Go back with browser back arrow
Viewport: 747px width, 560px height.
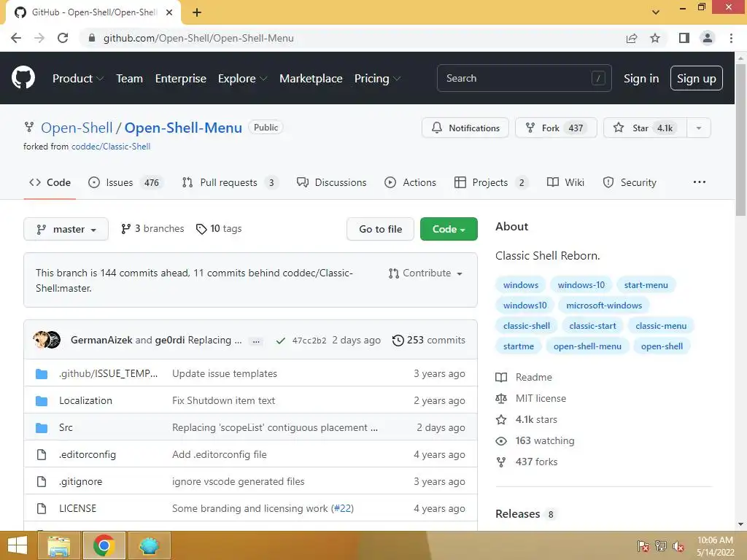(x=16, y=38)
